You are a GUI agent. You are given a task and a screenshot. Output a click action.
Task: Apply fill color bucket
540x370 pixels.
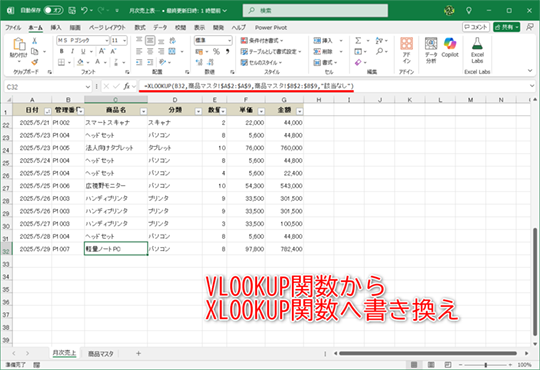coord(80,62)
